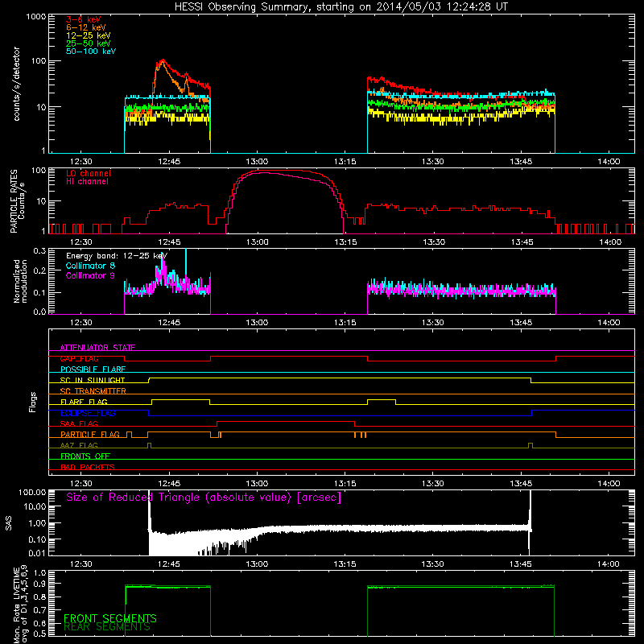Image resolution: width=644 pixels, height=644 pixels.
Task: Select the HI channel legend label
Action: pyautogui.click(x=87, y=182)
